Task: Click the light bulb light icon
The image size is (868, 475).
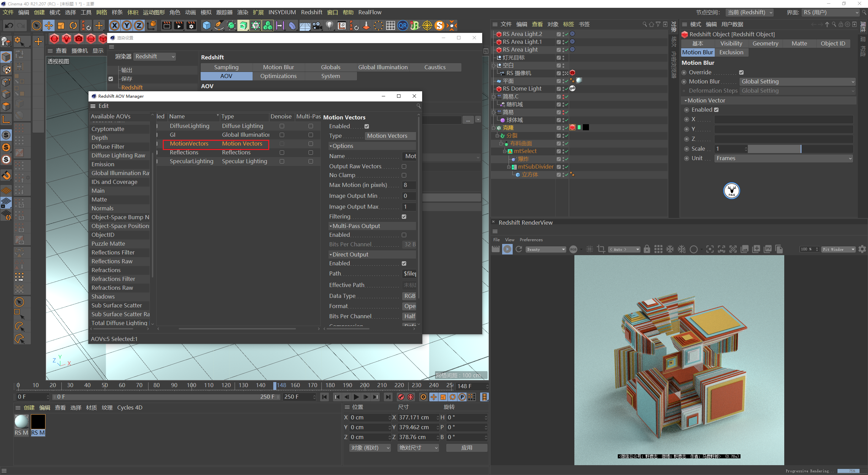Action: (329, 25)
